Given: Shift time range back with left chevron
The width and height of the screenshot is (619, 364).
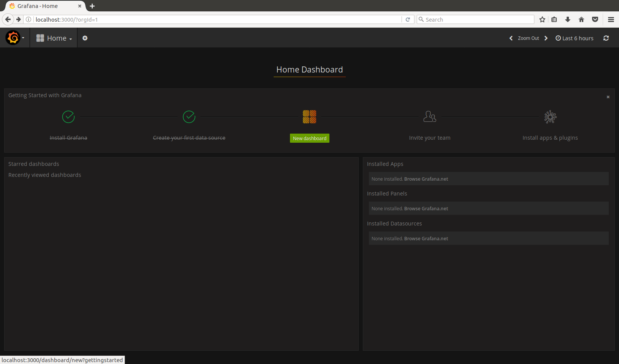Looking at the screenshot, I should [x=511, y=38].
